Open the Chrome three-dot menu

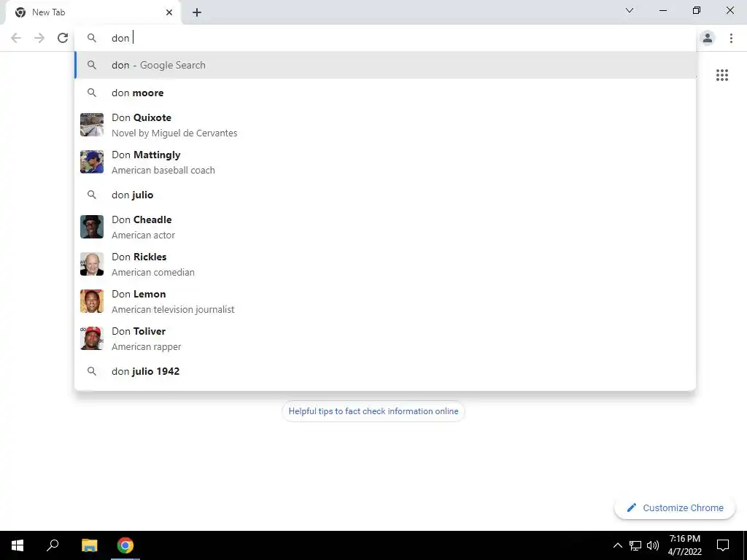click(731, 38)
